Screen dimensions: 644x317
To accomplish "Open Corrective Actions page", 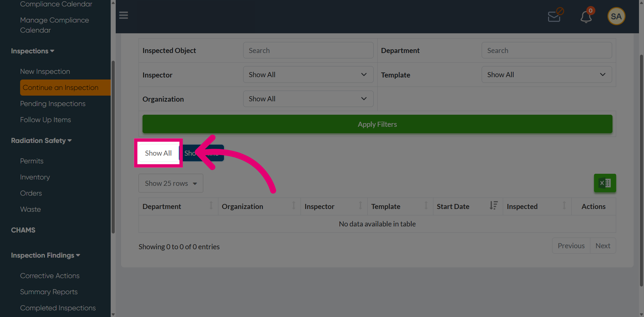I will [50, 276].
